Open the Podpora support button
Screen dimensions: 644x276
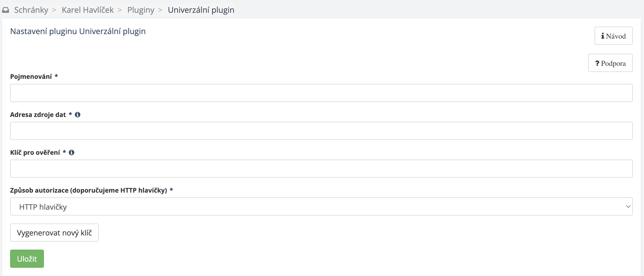[610, 63]
